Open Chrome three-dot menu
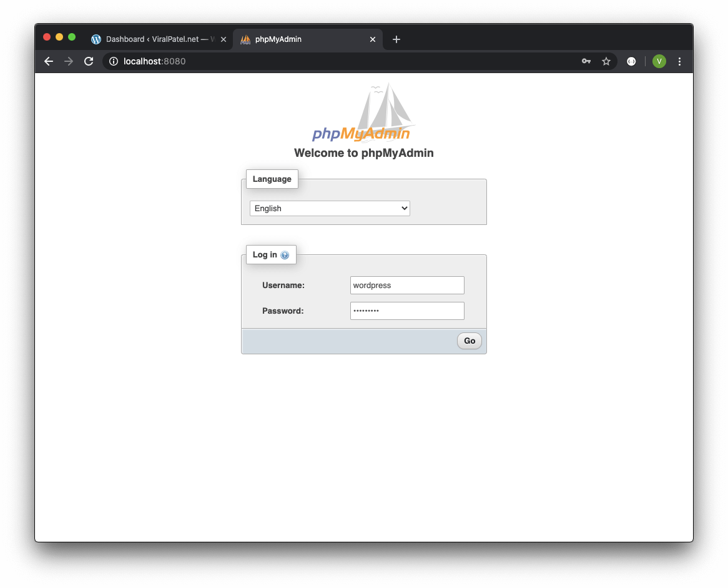This screenshot has width=728, height=588. click(679, 61)
